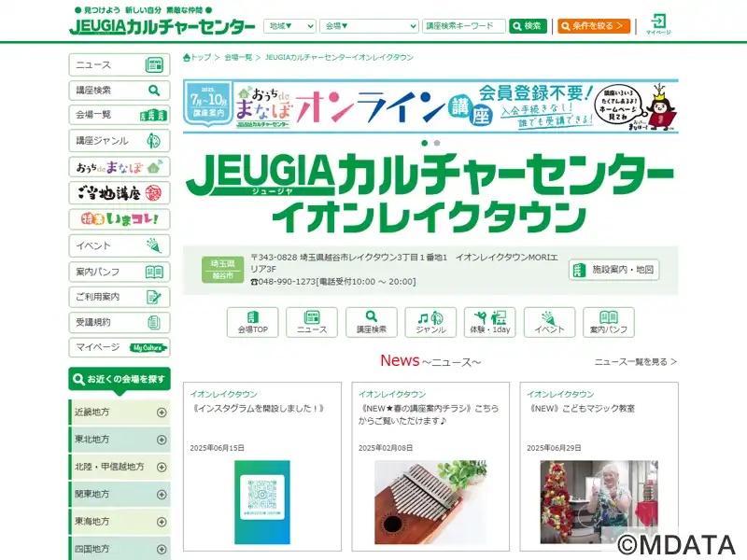Viewport: 747px width, 560px height.
Task: Click the 埼玉県 越谷市 green label
Action: coord(222,270)
